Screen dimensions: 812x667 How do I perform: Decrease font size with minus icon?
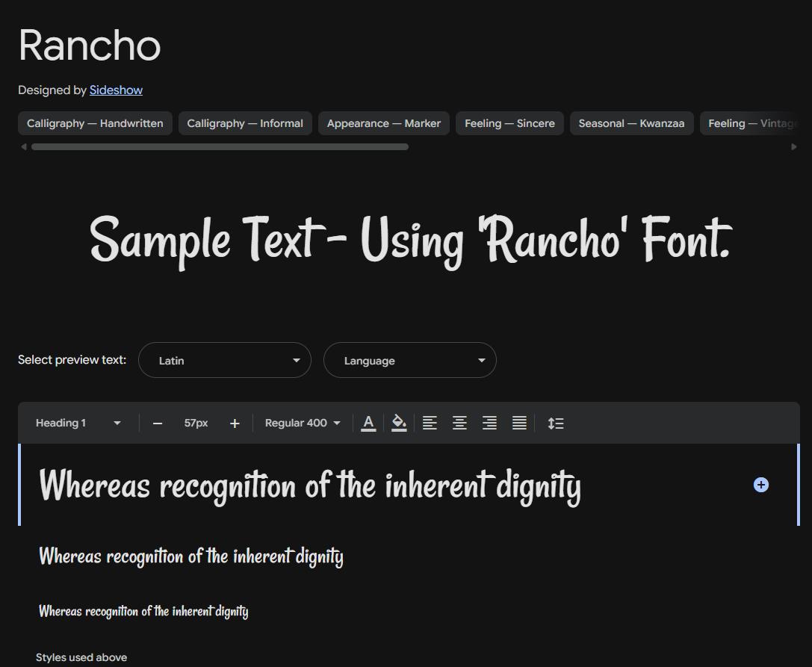click(x=158, y=424)
